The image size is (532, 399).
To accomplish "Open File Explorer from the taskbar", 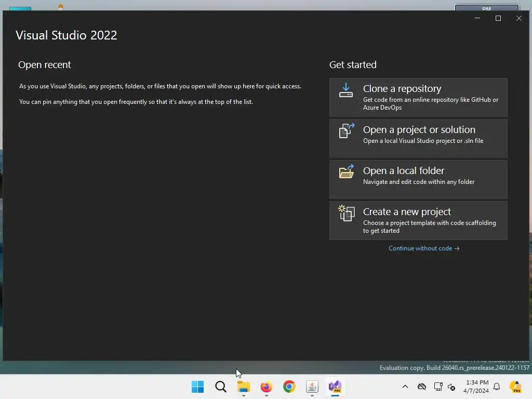I will click(x=243, y=387).
